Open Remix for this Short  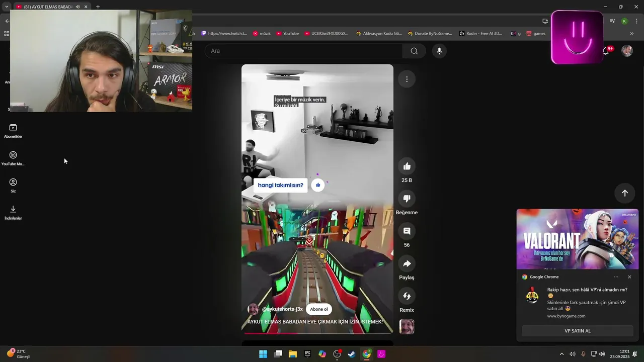pos(407,296)
